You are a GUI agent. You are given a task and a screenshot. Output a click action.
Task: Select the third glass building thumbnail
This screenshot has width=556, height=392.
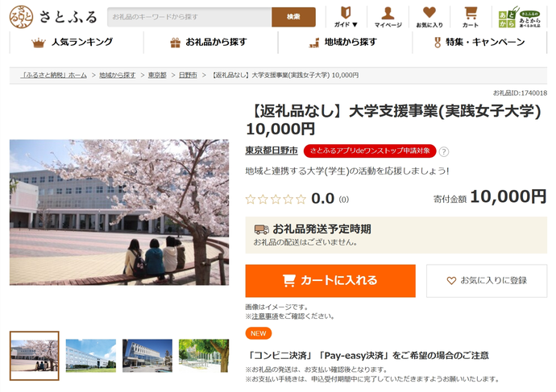pyautogui.click(x=147, y=356)
